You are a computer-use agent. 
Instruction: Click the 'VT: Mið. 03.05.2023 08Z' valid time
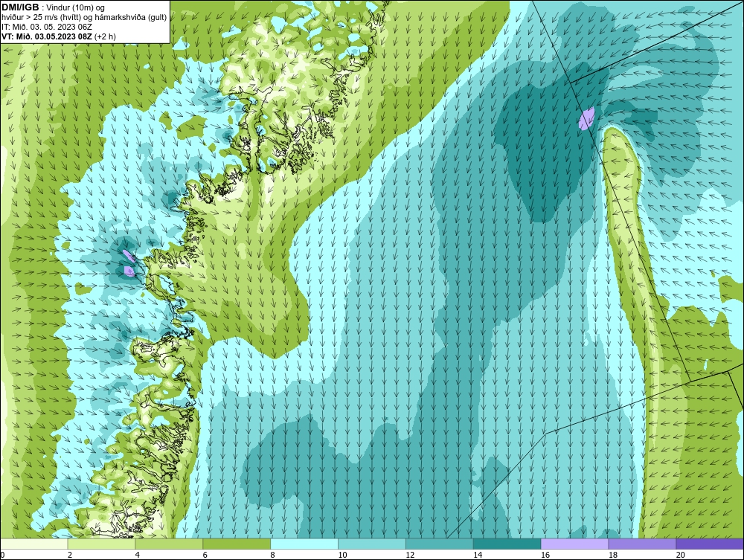pos(47,36)
